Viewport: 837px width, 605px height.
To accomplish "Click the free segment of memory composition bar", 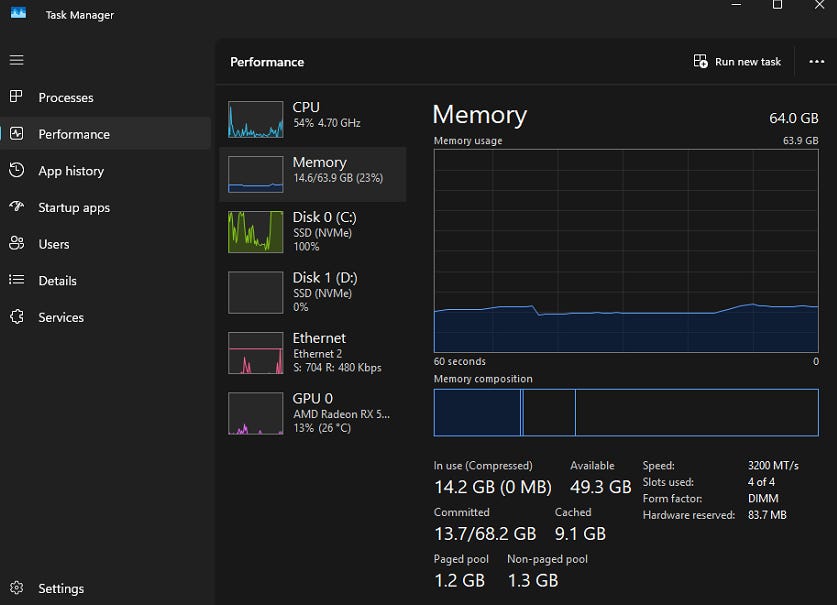I will point(697,412).
